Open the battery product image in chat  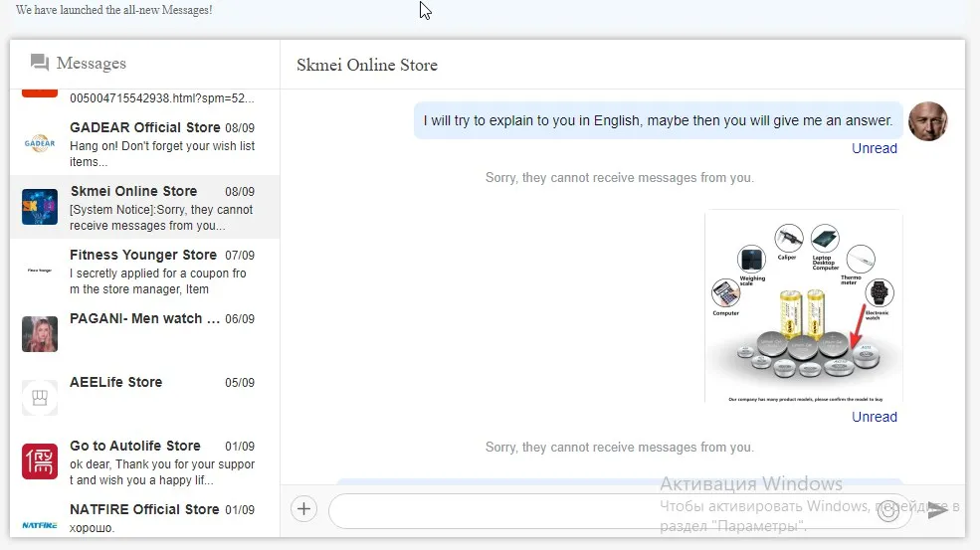point(804,306)
